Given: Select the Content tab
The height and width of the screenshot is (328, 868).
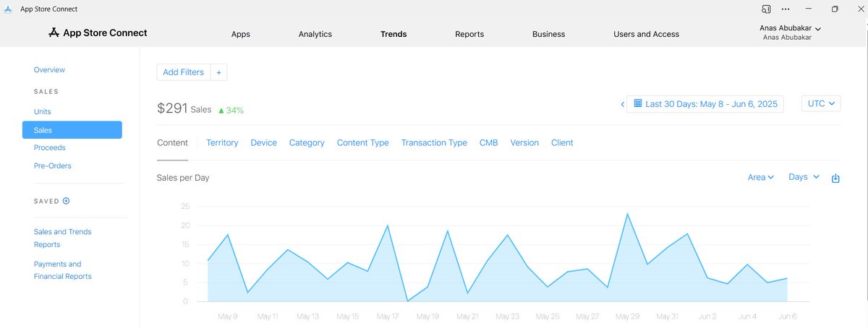Looking at the screenshot, I should click(172, 143).
